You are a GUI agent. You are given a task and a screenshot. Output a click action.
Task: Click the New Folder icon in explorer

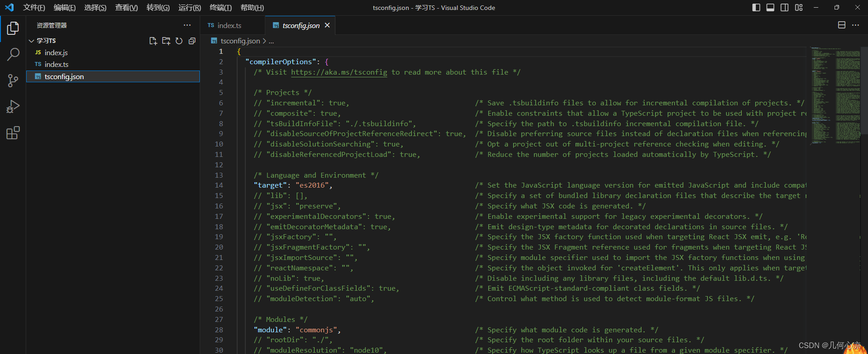[x=166, y=41]
